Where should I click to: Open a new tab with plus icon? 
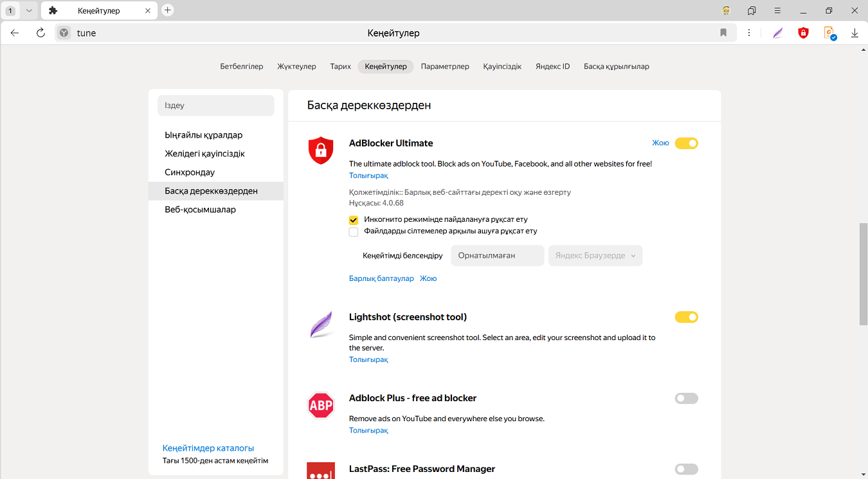(x=167, y=10)
